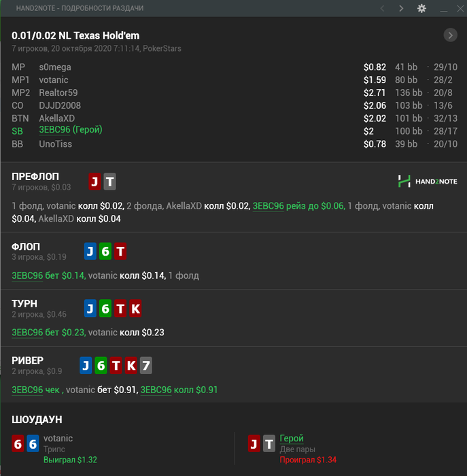Click votanic бет $0.91 on the river line
The width and height of the screenshot is (467, 476).
tap(102, 390)
